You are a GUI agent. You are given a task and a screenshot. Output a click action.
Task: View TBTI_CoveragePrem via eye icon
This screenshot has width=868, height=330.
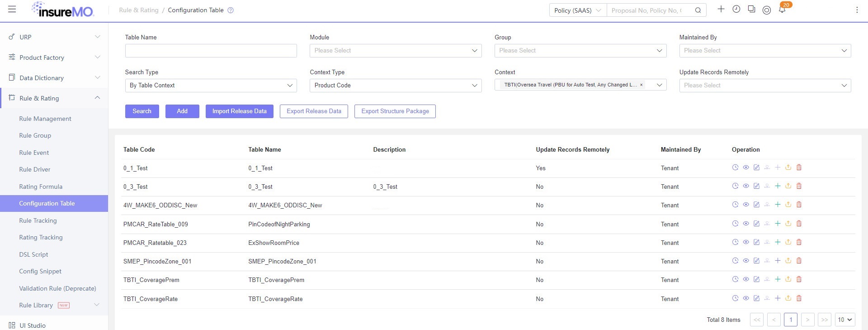[746, 279]
